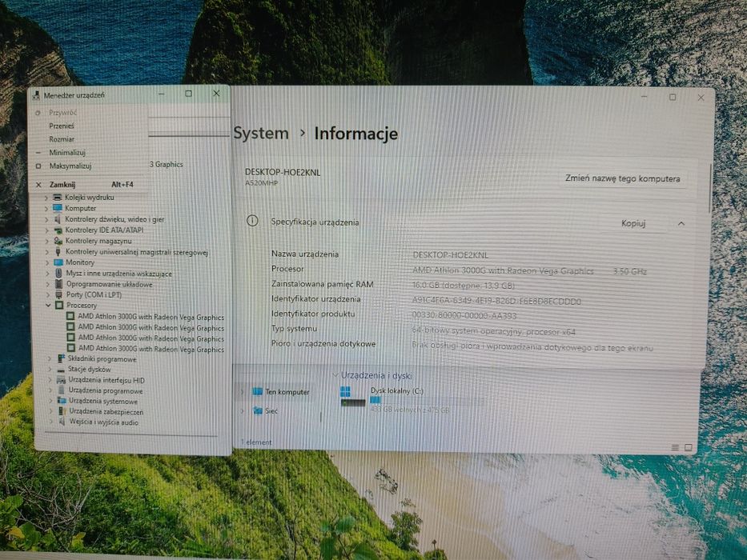Select Zamknij Alt+F4 menu entry
The image size is (747, 560).
[89, 184]
